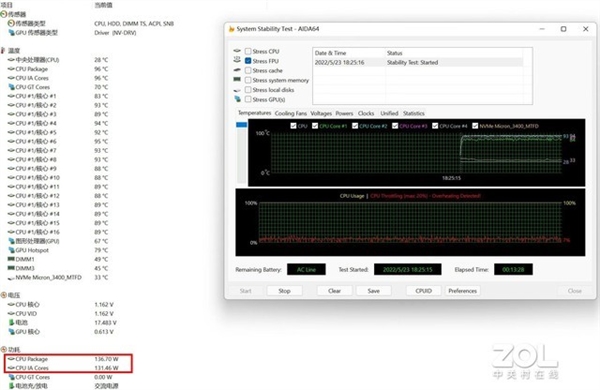Click the GPU icon beside Stress GPU(s)
The height and width of the screenshot is (390, 600).
coord(237,99)
